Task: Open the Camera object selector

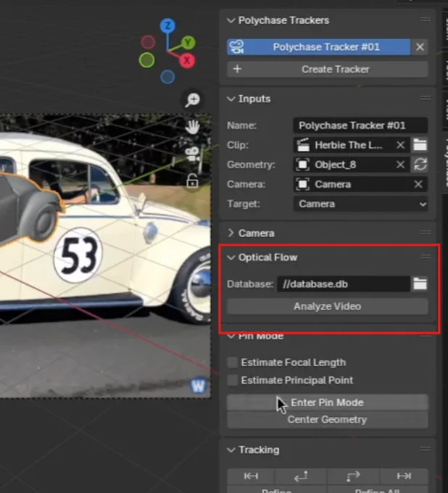Action: tap(352, 184)
